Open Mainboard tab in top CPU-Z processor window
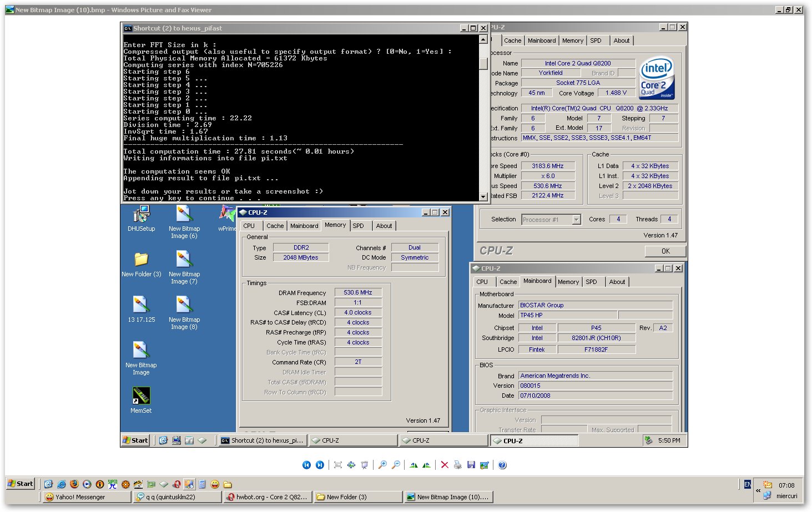 point(542,40)
